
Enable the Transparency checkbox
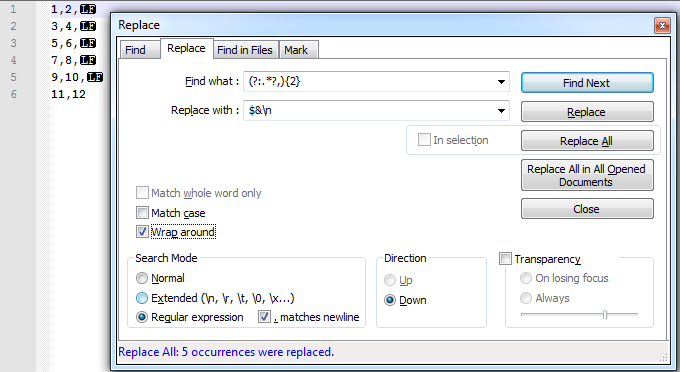pyautogui.click(x=505, y=259)
